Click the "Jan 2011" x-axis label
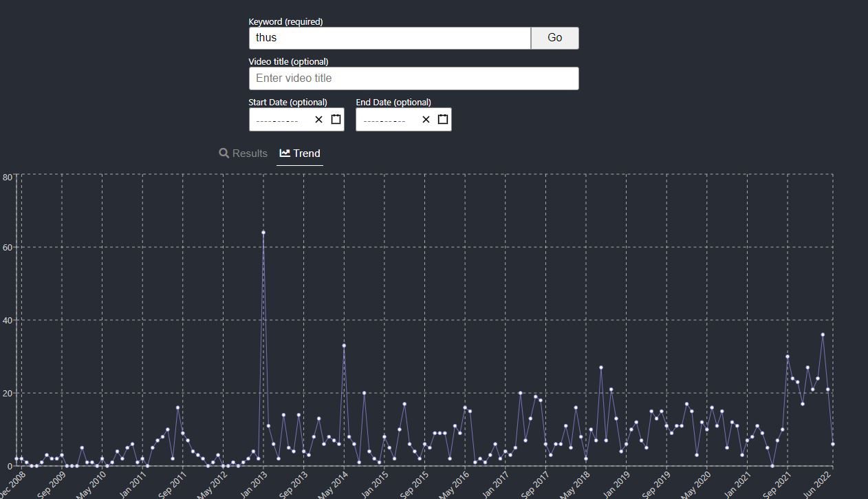Viewport: 868px width, 499px height. [133, 485]
